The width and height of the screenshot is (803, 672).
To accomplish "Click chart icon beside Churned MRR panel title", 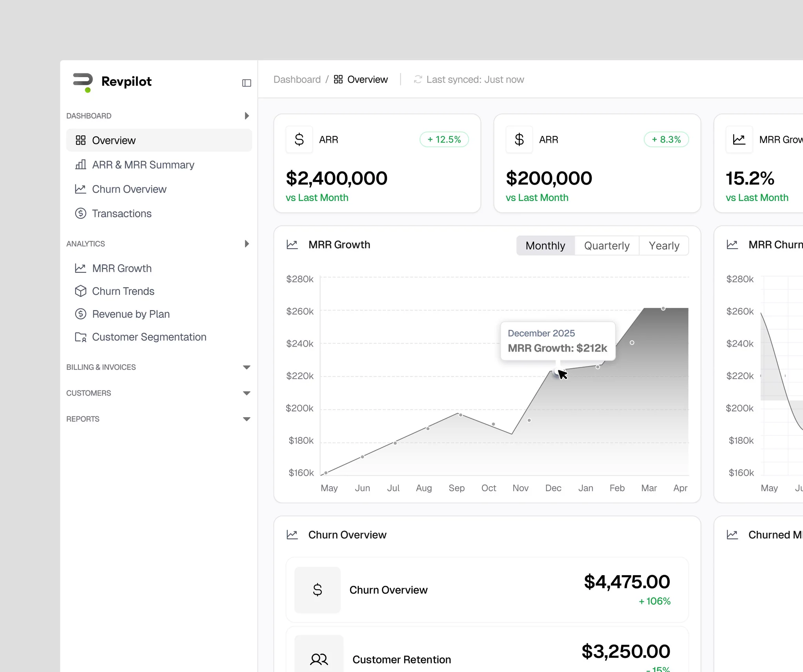I will (732, 534).
